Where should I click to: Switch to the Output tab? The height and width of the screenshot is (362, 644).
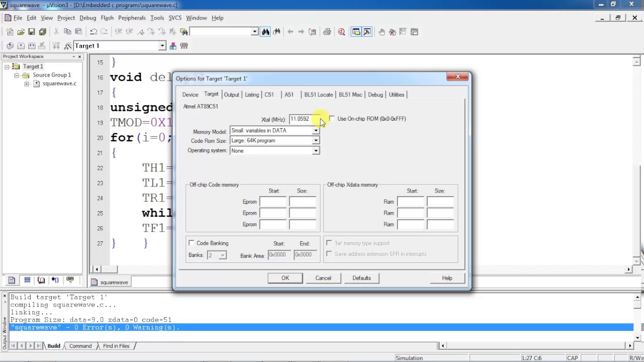231,95
